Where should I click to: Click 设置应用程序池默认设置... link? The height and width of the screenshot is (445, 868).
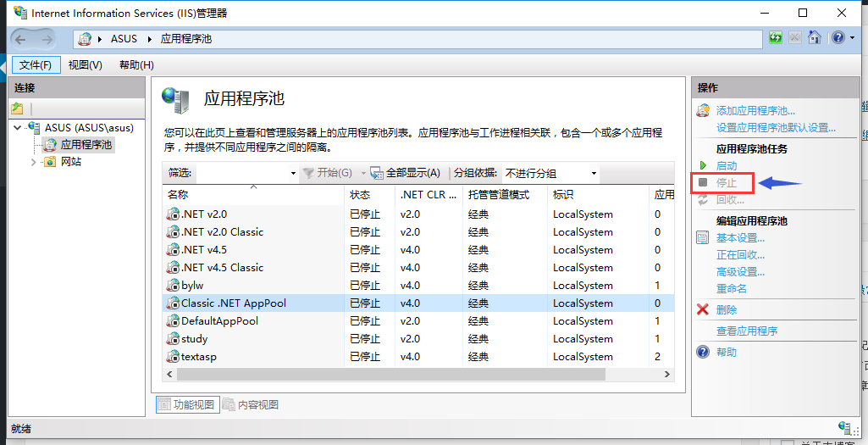(776, 127)
